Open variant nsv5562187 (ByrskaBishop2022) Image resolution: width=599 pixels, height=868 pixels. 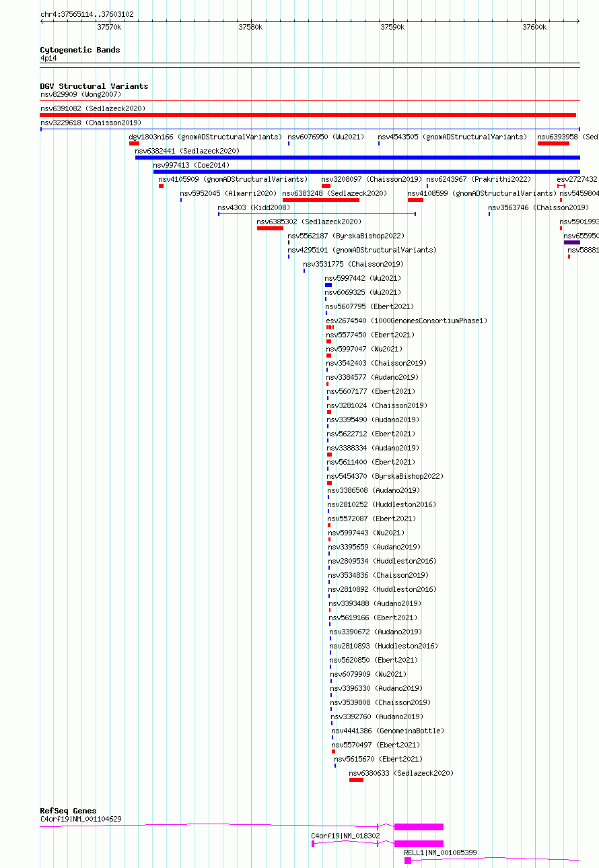click(347, 236)
